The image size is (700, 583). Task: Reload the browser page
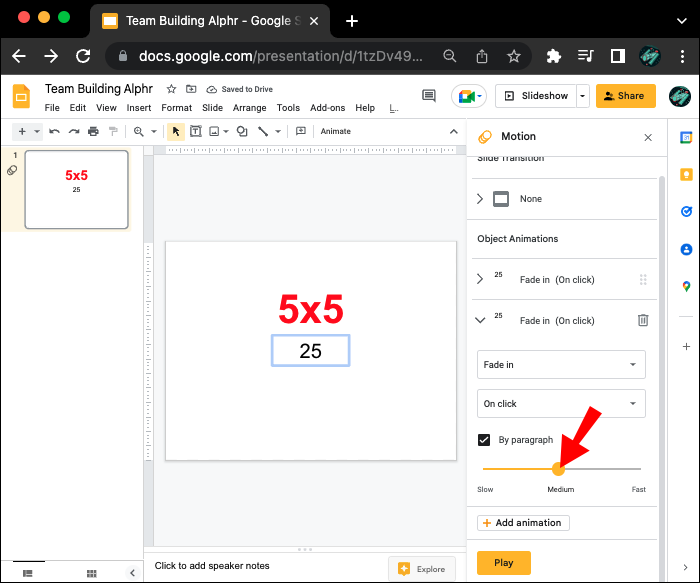[x=83, y=56]
